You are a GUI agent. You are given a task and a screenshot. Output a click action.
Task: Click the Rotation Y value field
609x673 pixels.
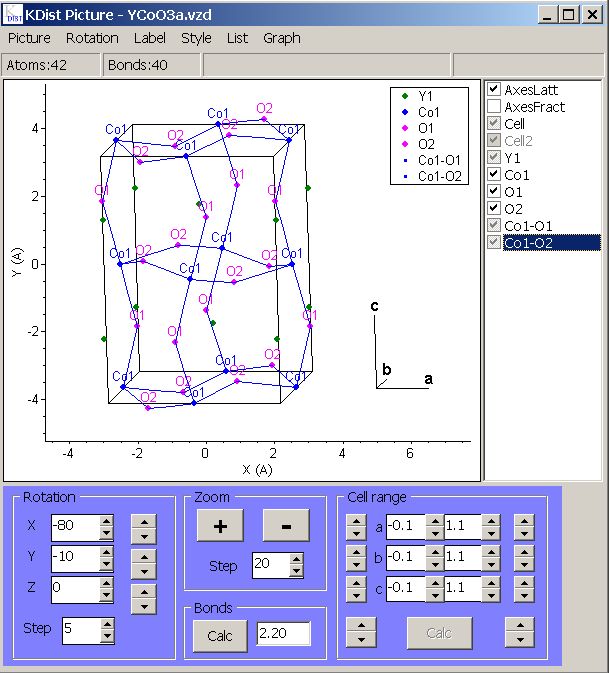(76, 558)
